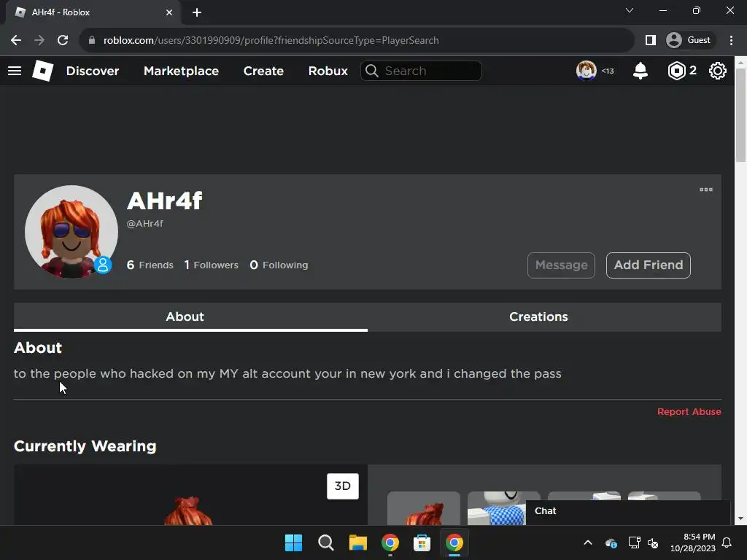This screenshot has width=747, height=560.
Task: Click the red hair item thumbnail
Action: pyautogui.click(x=424, y=508)
